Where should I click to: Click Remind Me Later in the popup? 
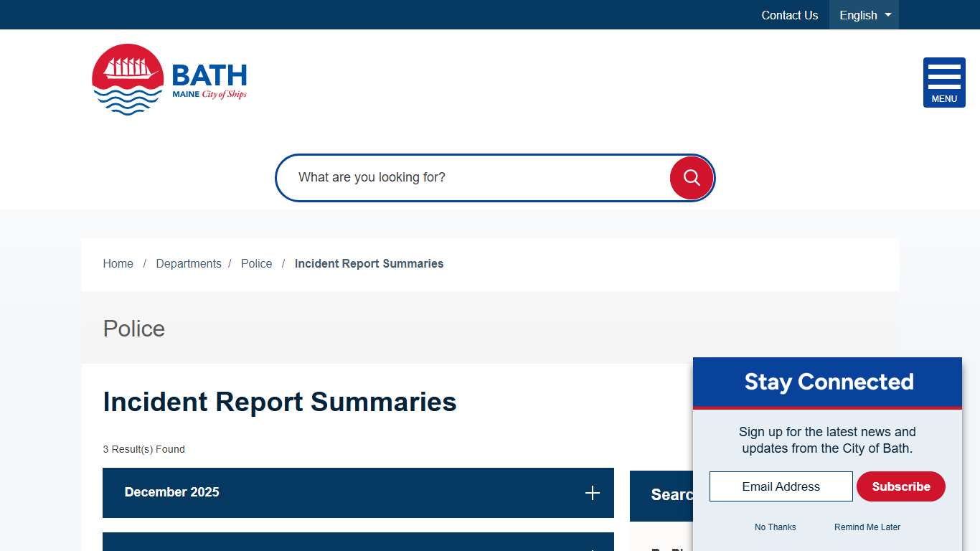click(x=867, y=527)
